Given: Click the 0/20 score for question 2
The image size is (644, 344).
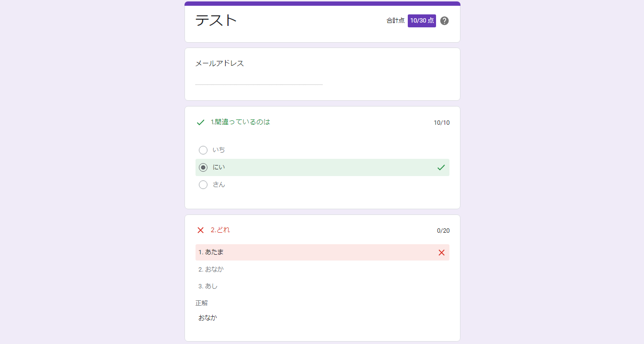Looking at the screenshot, I should 443,231.
